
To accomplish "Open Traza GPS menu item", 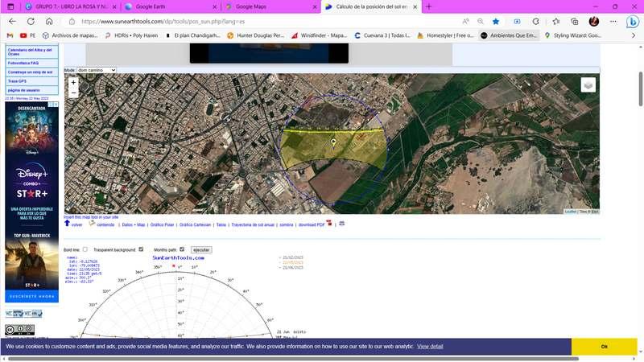I will pyautogui.click(x=32, y=81).
